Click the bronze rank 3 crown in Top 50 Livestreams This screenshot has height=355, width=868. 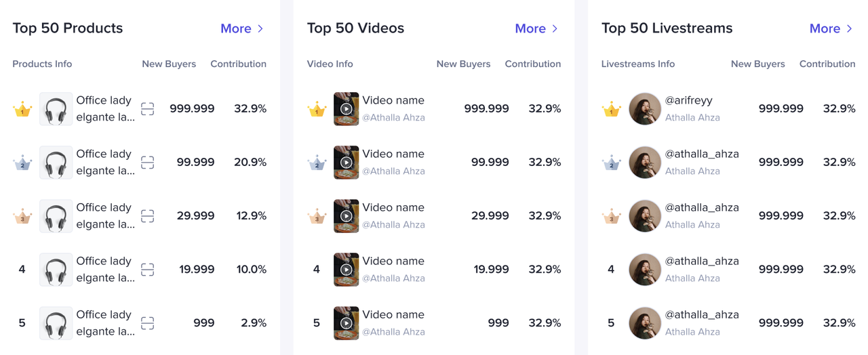611,216
